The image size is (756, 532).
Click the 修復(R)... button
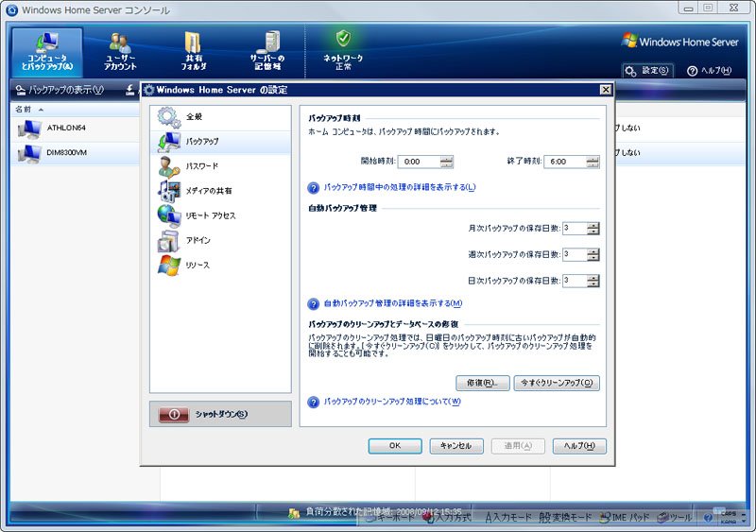[x=483, y=383]
